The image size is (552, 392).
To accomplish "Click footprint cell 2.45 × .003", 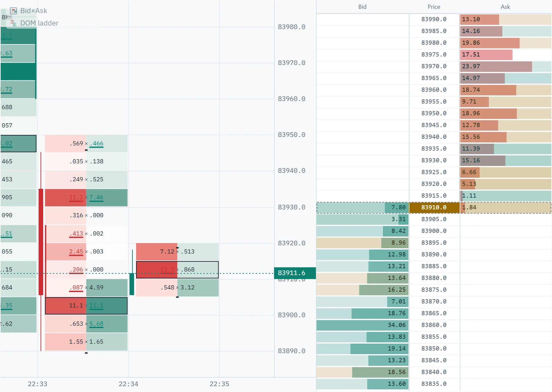I will [86, 252].
